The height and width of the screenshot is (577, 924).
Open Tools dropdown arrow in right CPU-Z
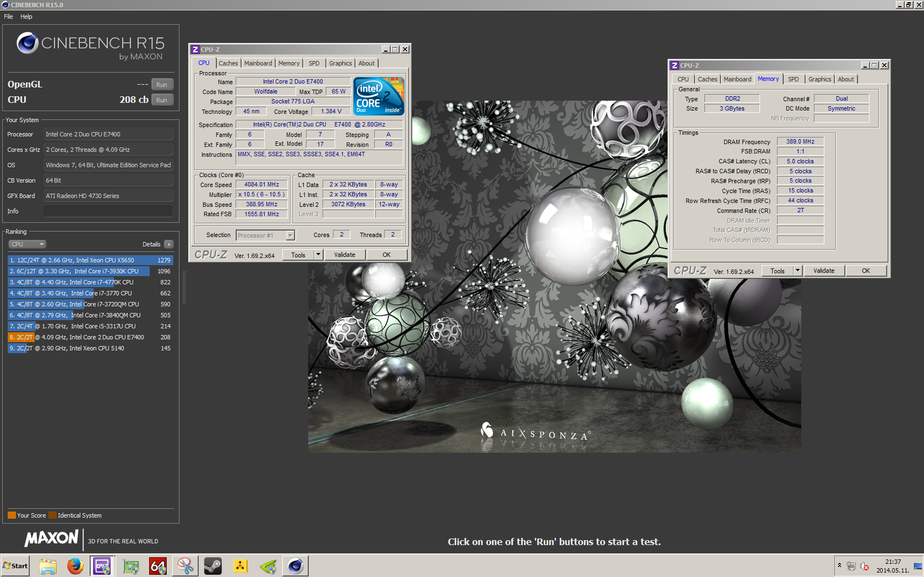(x=797, y=271)
